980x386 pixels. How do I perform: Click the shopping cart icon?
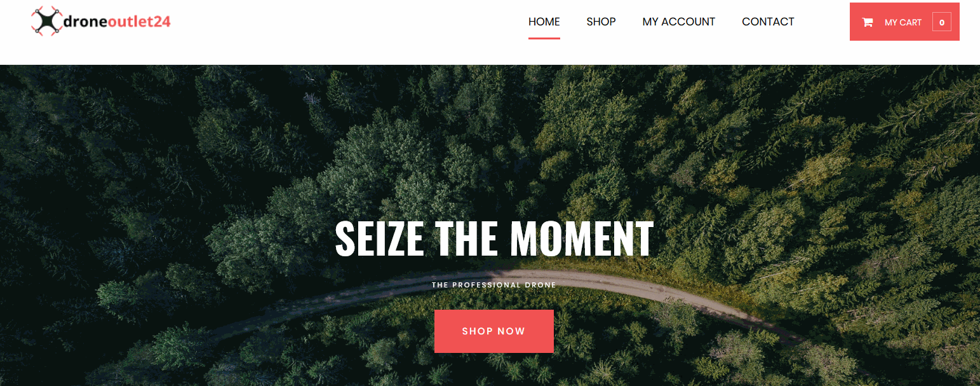coord(868,22)
